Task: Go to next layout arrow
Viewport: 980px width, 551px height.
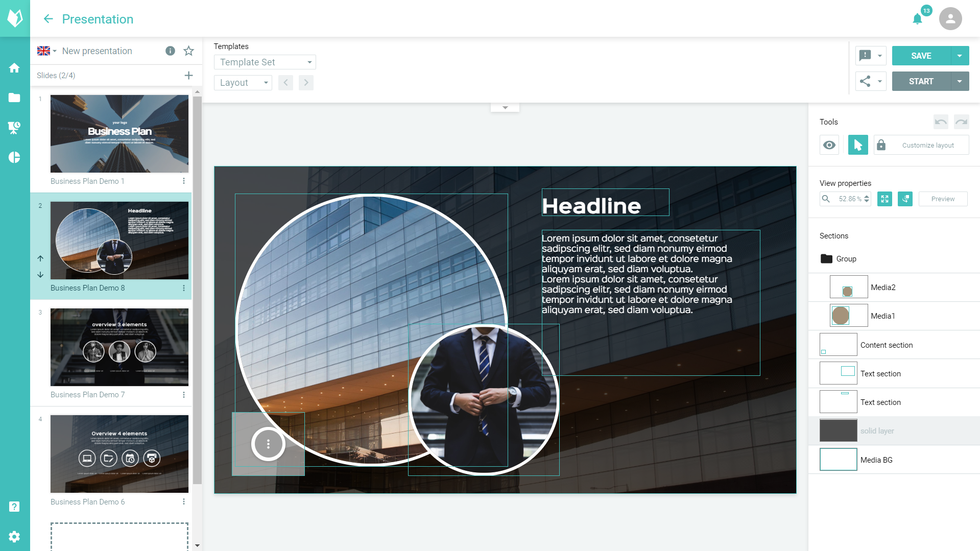Action: (306, 83)
